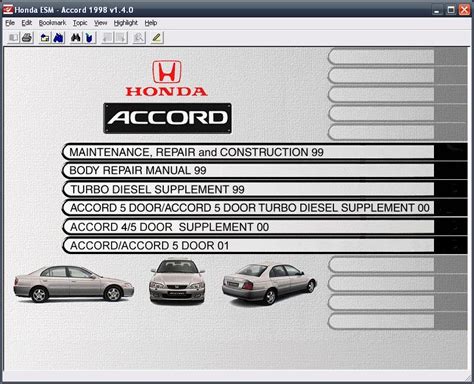
Task: Select the yellow highlighter pen tool
Action: pos(157,38)
